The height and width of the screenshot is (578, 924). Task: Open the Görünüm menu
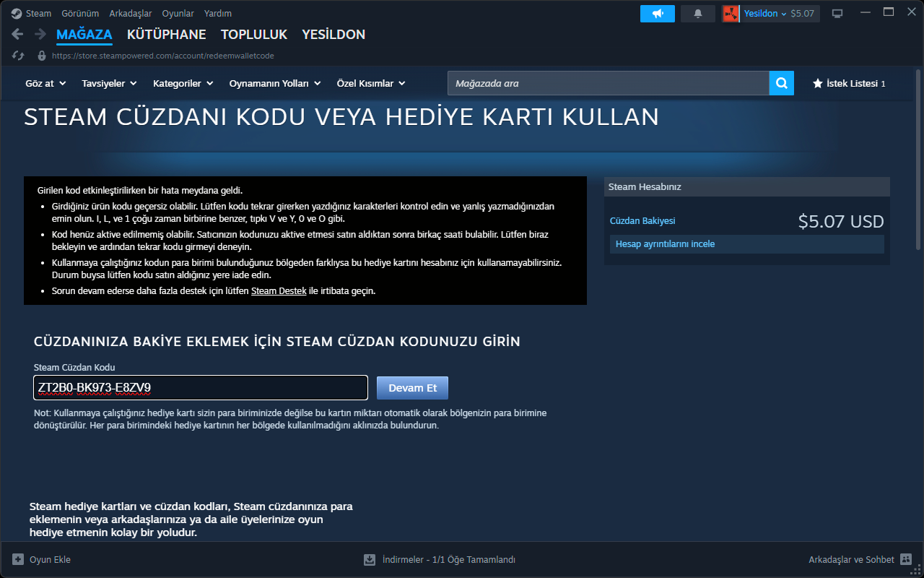(80, 14)
